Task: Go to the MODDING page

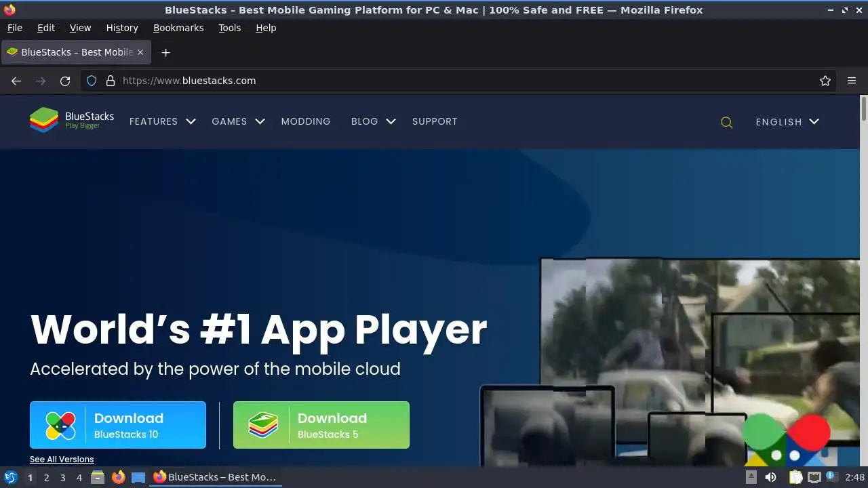Action: coord(306,121)
